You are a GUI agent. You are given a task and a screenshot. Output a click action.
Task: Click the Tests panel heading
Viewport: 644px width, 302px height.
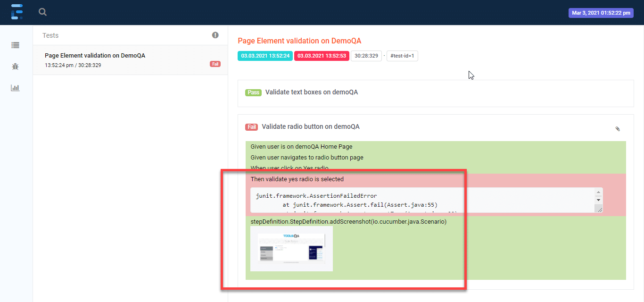(50, 35)
